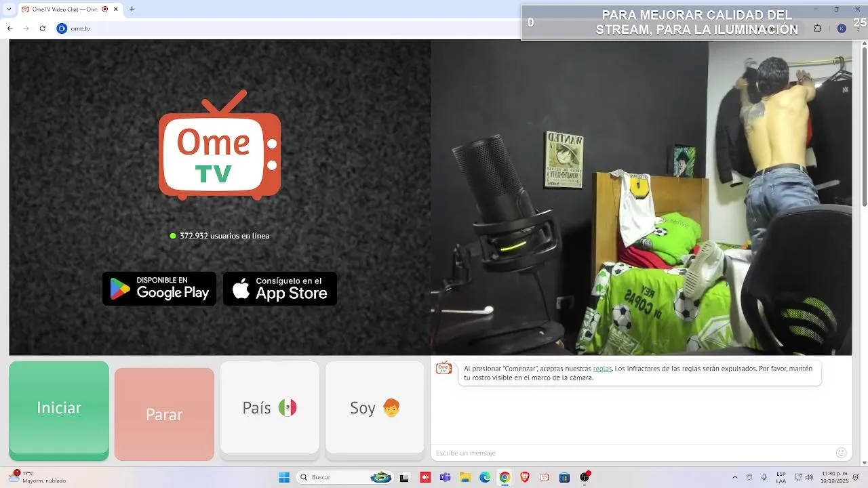Click the OmeTV avatar beside the chat message
868x488 pixels.
coord(444,368)
